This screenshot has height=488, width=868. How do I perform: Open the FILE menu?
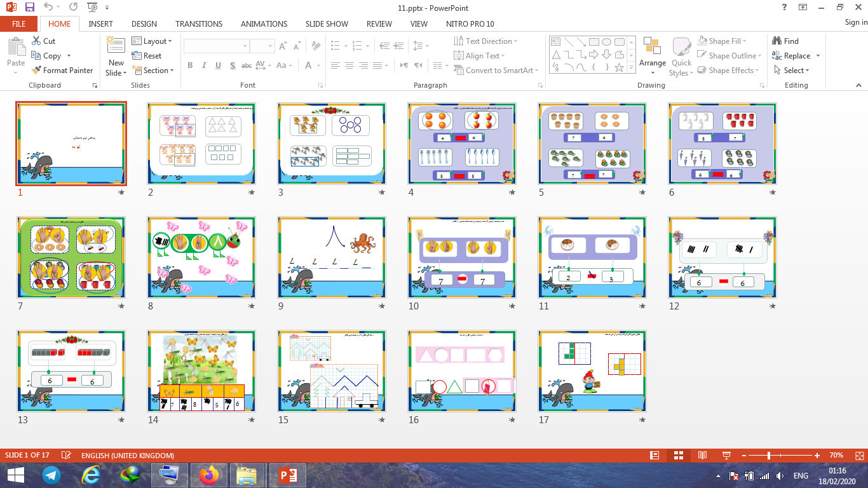pyautogui.click(x=19, y=24)
